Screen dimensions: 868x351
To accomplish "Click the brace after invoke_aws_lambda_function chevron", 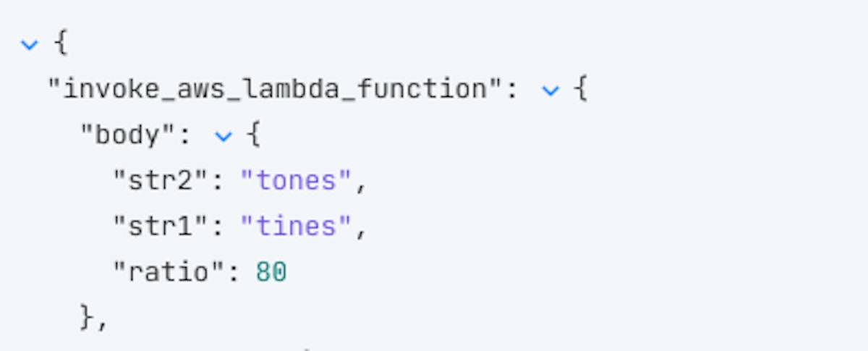I will click(x=579, y=90).
